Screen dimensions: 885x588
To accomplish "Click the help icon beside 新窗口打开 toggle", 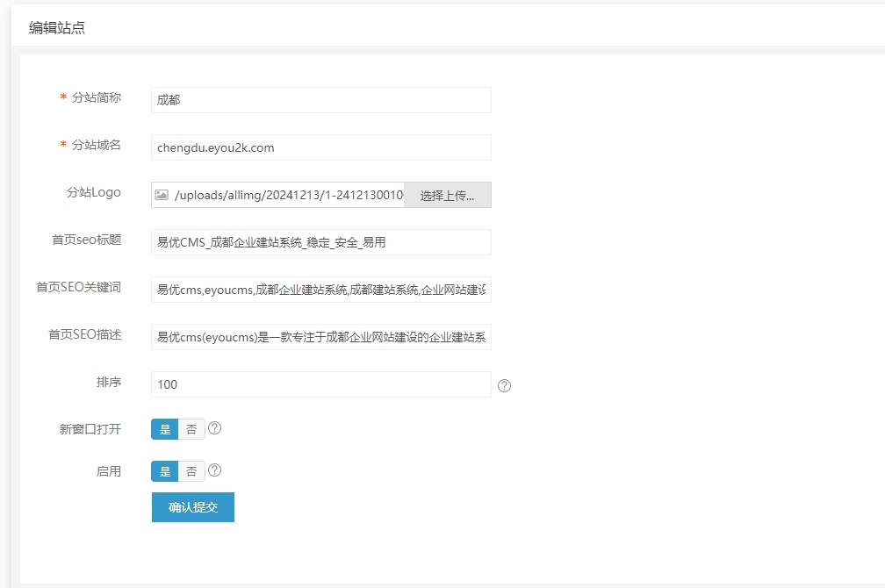I will (214, 428).
